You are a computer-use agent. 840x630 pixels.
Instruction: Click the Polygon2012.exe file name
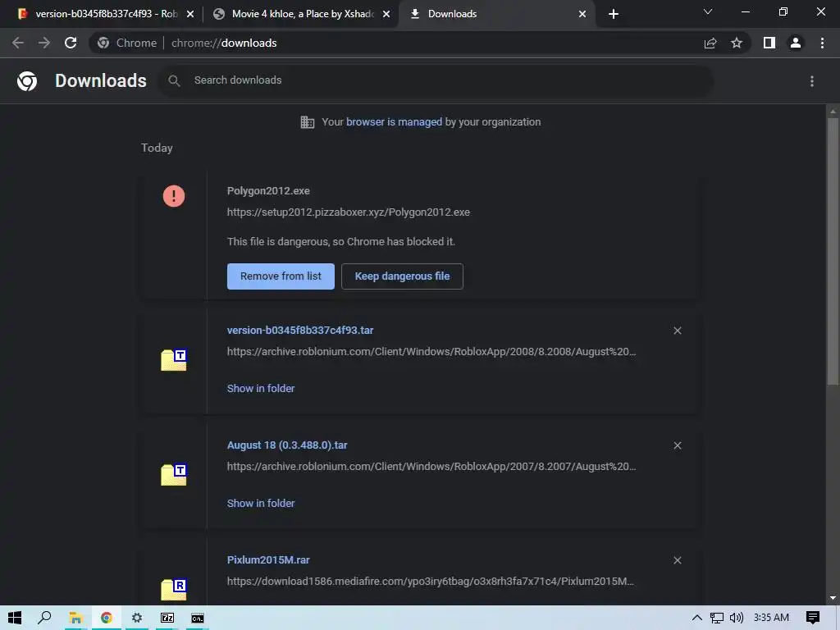pos(268,190)
